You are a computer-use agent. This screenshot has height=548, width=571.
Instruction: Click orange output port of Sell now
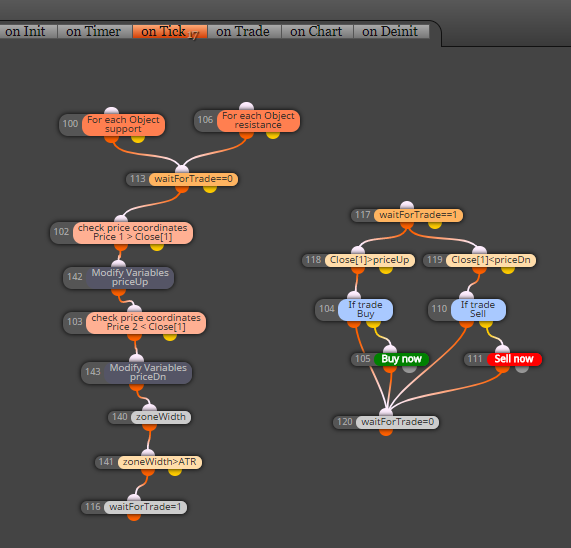click(x=502, y=369)
